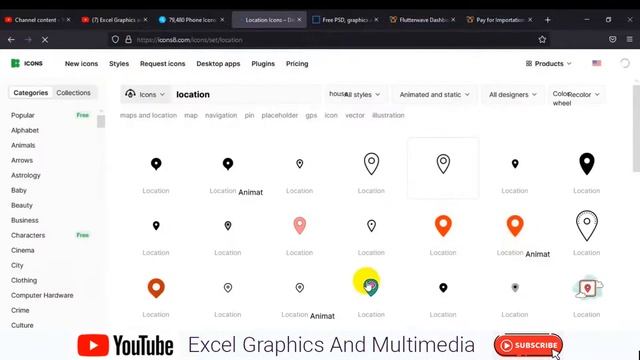Click the illustration tag
The height and width of the screenshot is (360, 640).
click(x=388, y=116)
